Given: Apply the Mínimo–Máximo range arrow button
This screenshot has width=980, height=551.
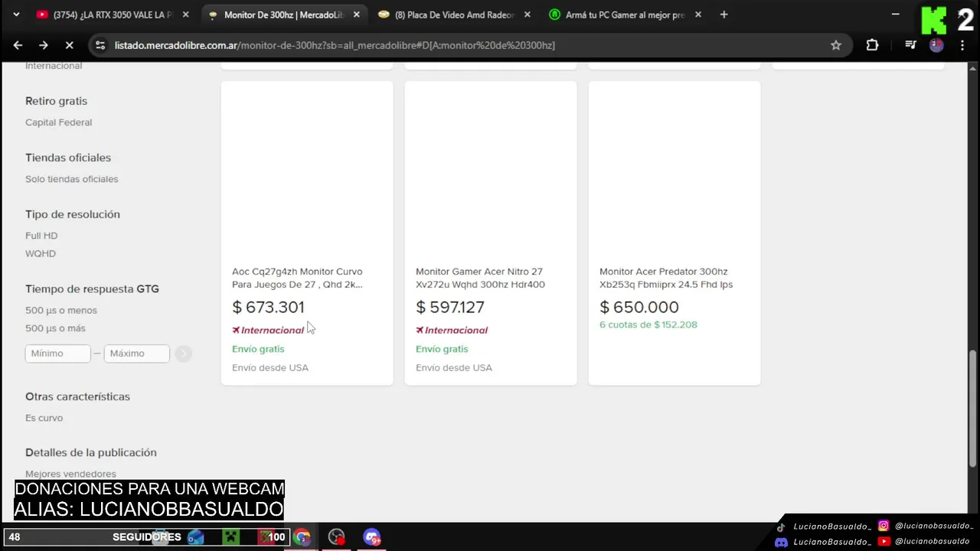Looking at the screenshot, I should [183, 354].
